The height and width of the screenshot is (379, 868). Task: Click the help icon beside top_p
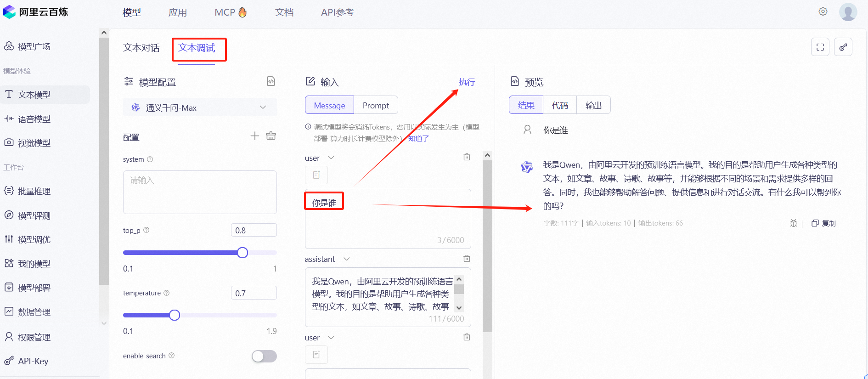(x=146, y=230)
